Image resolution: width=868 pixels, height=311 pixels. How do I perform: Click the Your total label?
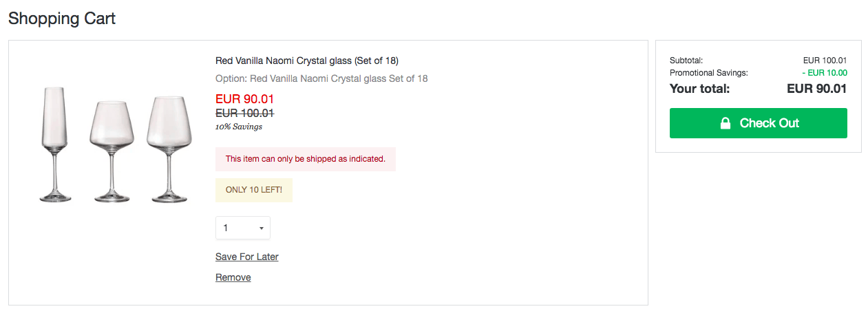pyautogui.click(x=699, y=89)
